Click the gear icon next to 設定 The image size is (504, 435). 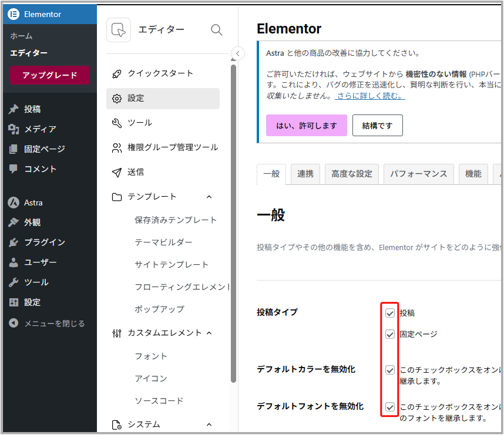117,99
